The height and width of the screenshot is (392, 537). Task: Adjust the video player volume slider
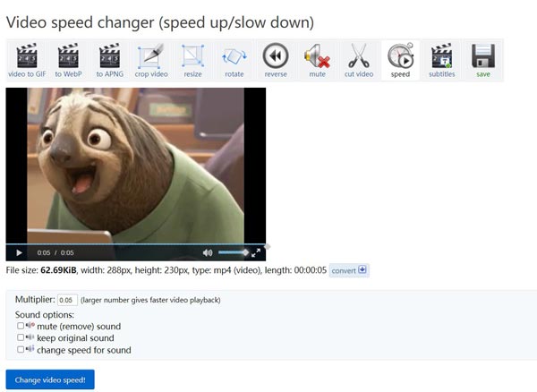[x=233, y=252]
